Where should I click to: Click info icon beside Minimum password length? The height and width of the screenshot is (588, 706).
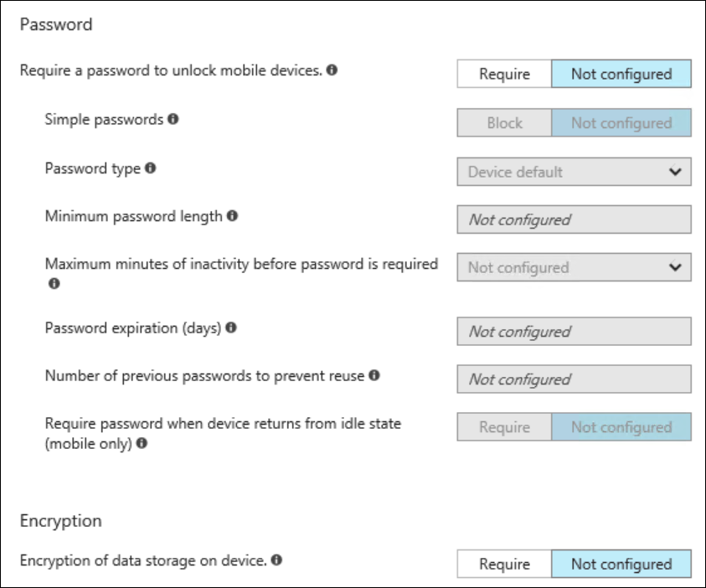click(232, 215)
